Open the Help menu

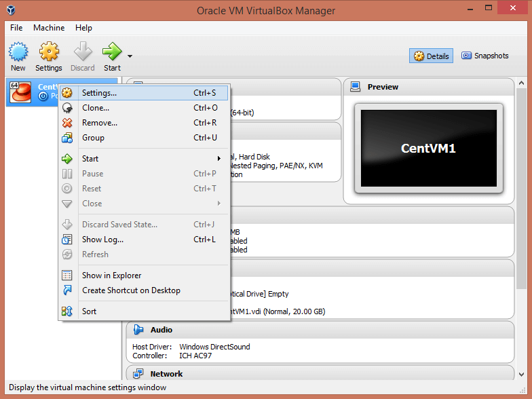(x=83, y=28)
